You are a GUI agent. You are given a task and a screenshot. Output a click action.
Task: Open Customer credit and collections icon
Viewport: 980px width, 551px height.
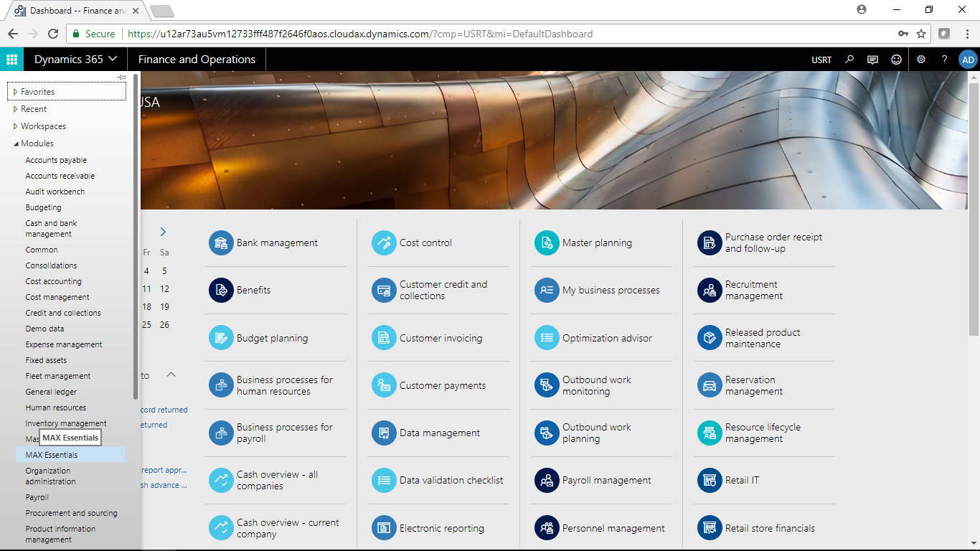pos(384,290)
